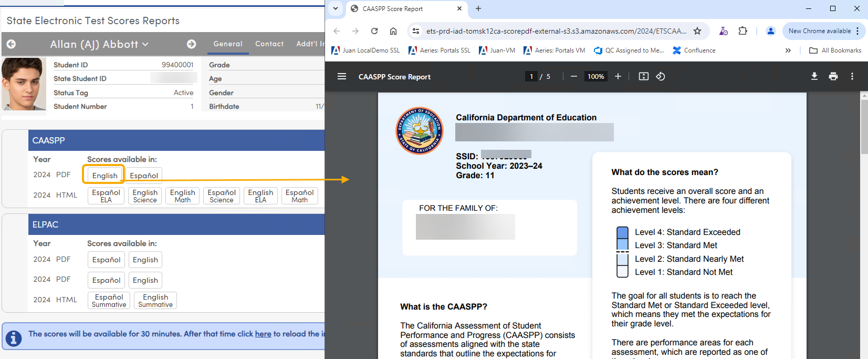Close the CAASPP Score Report tab
The image size is (868, 359).
[459, 8]
